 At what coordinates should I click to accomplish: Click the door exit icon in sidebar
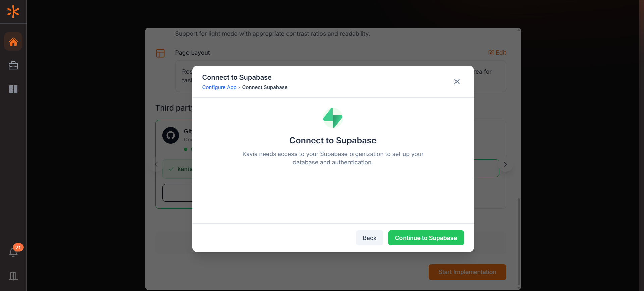point(13,276)
